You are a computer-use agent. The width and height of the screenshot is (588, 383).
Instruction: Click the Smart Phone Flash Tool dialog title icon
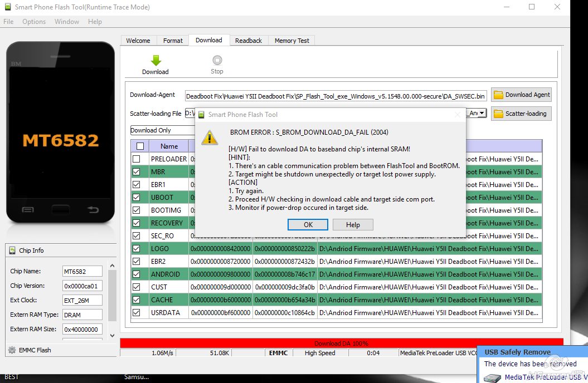pos(201,115)
